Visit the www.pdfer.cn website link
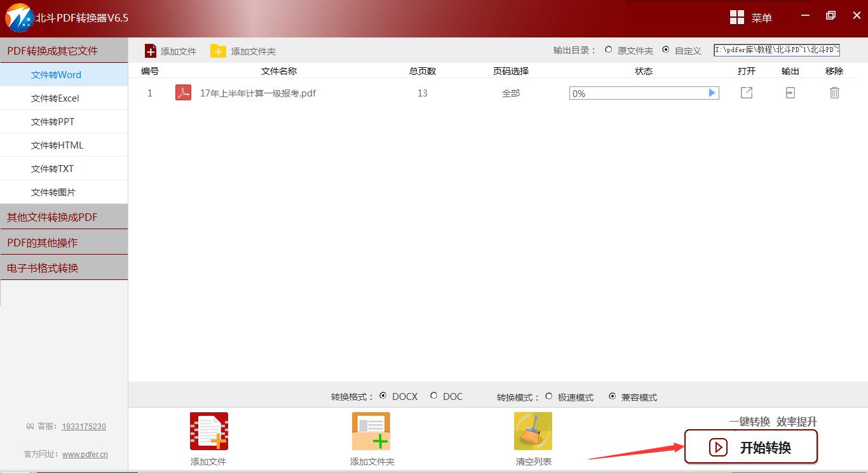 click(x=85, y=454)
